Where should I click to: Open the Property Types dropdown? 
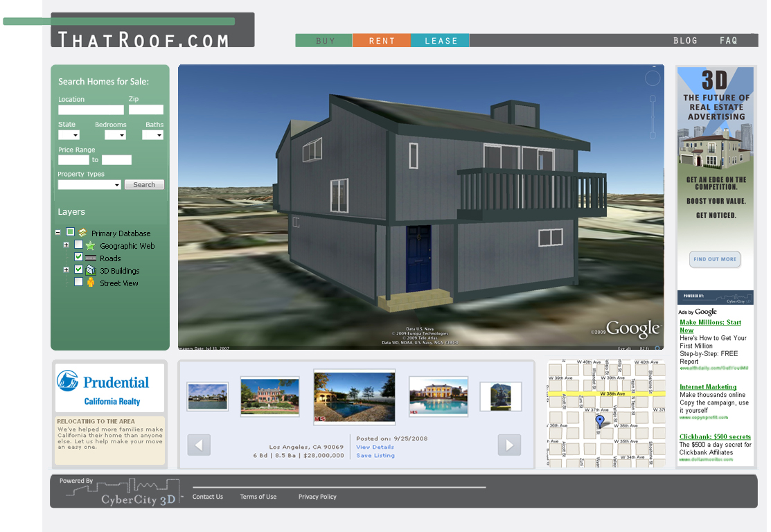(89, 185)
